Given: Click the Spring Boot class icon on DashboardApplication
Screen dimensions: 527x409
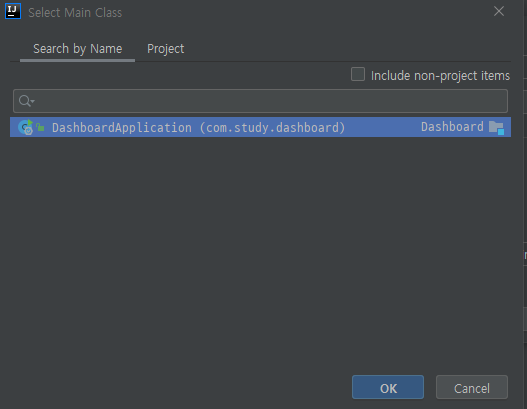Looking at the screenshot, I should (x=26, y=127).
